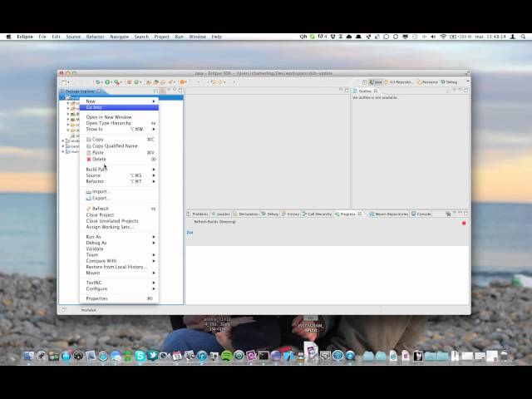Switch to the Java perspective

click(376, 82)
